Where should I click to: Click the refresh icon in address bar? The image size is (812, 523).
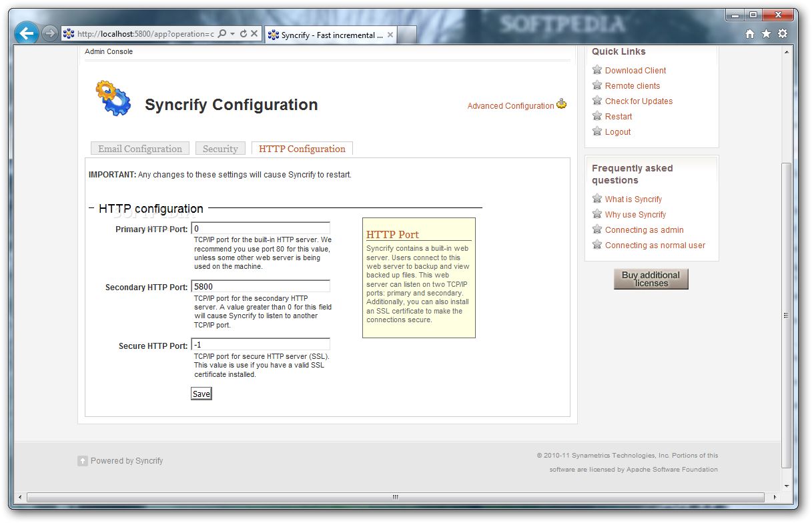click(244, 34)
